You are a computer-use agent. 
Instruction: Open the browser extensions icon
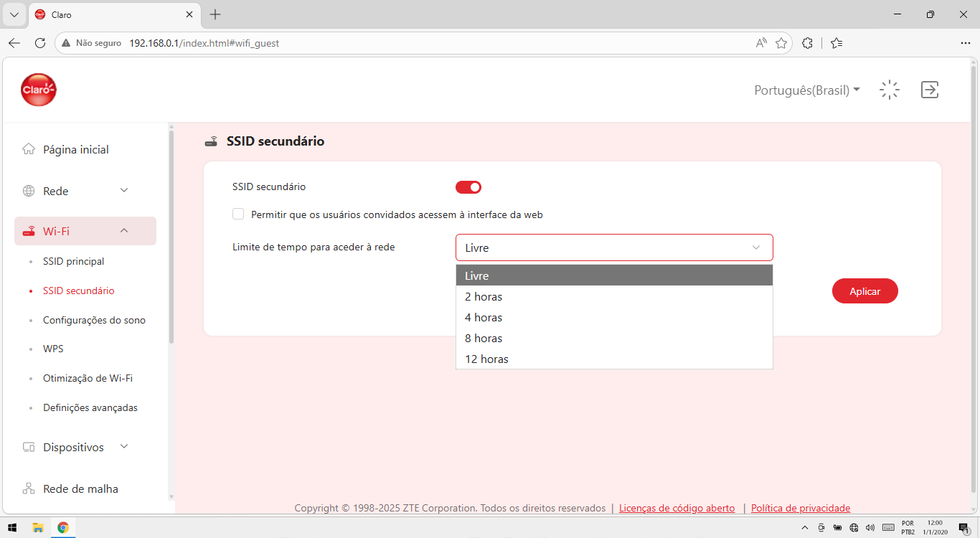(x=807, y=43)
